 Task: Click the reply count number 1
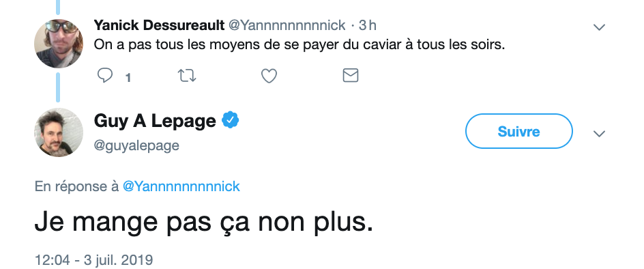pos(128,77)
